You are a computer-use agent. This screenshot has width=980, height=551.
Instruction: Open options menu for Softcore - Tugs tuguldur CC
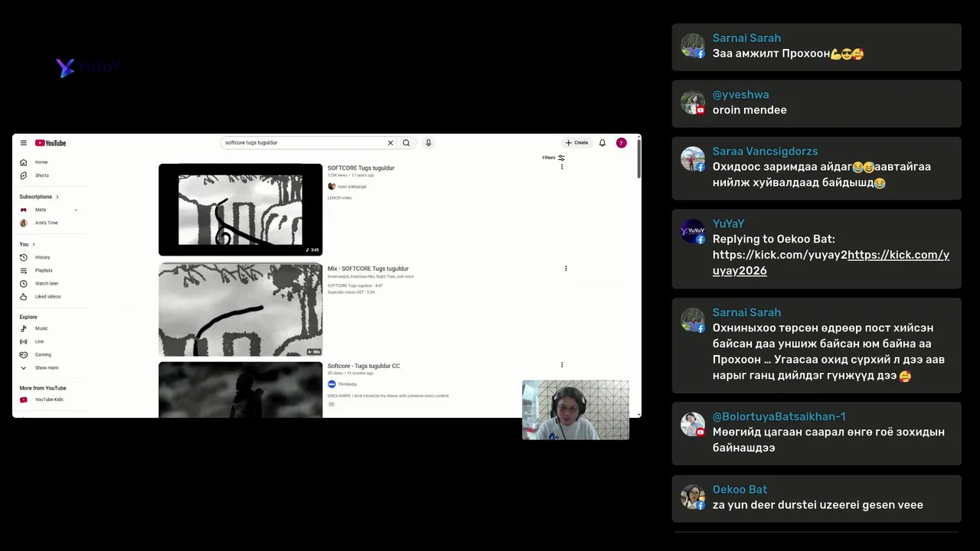pos(562,365)
